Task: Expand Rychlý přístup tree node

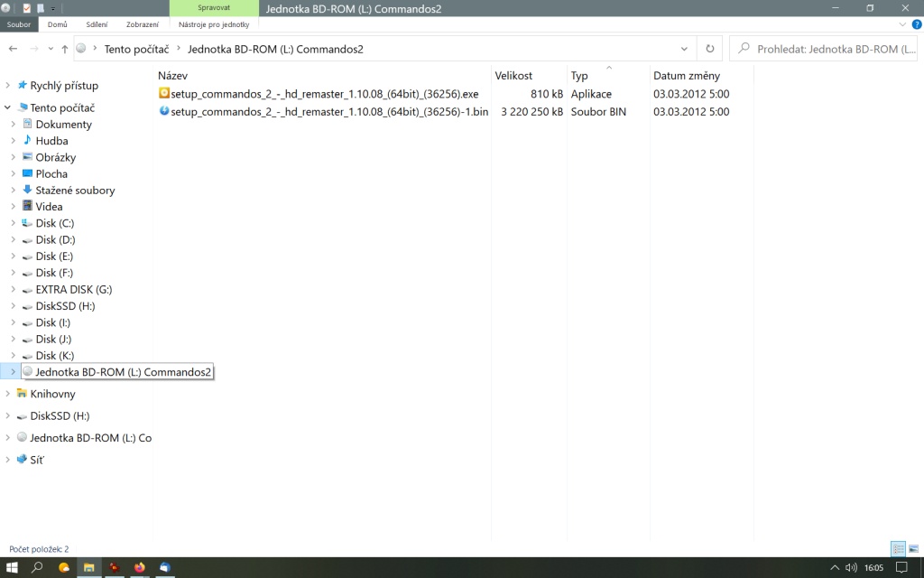Action: (x=7, y=86)
